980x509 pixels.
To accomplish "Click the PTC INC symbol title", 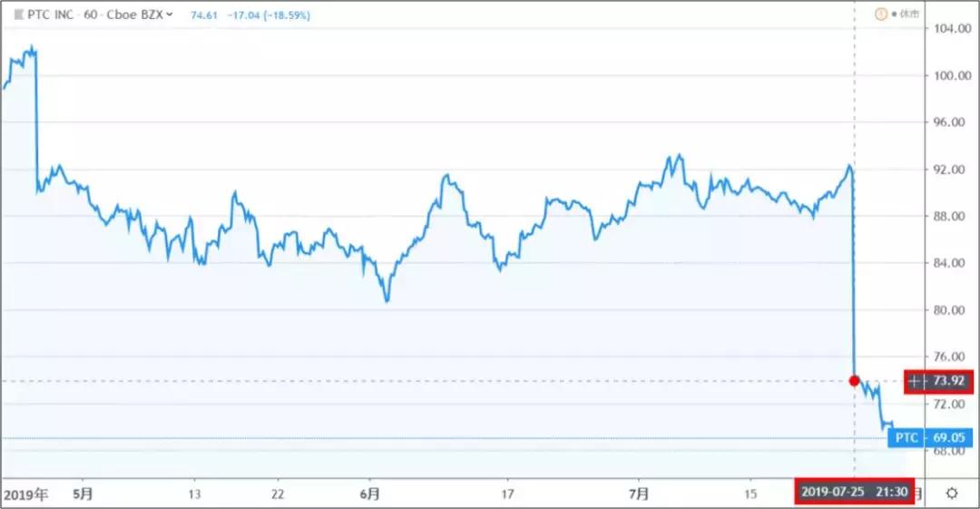I will [50, 15].
